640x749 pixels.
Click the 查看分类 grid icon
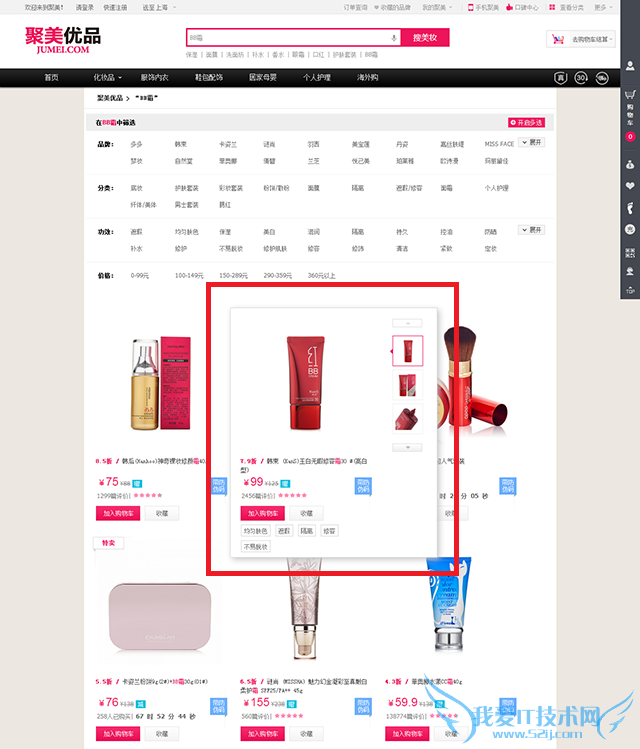click(x=552, y=7)
